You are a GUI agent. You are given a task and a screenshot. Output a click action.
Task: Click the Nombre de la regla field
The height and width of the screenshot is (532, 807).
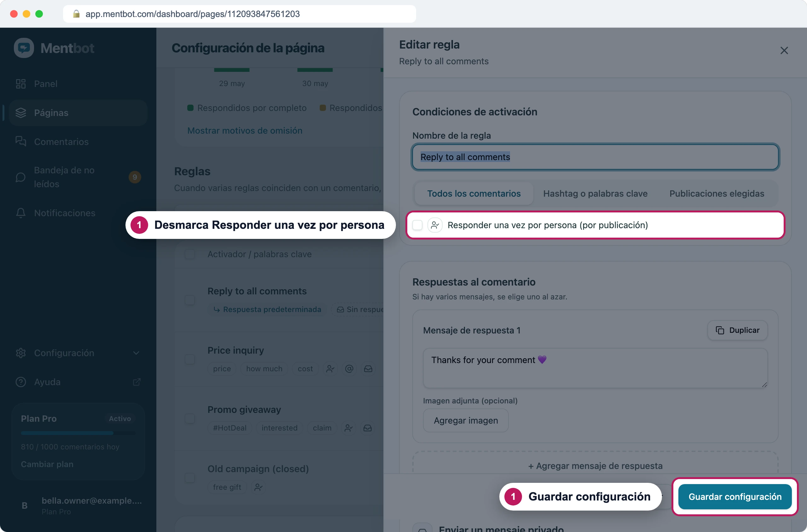[x=595, y=157]
